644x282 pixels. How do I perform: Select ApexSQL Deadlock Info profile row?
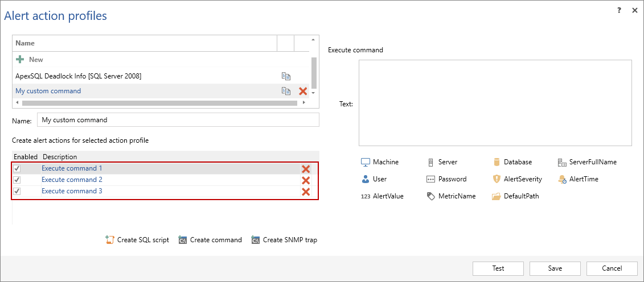coord(79,76)
